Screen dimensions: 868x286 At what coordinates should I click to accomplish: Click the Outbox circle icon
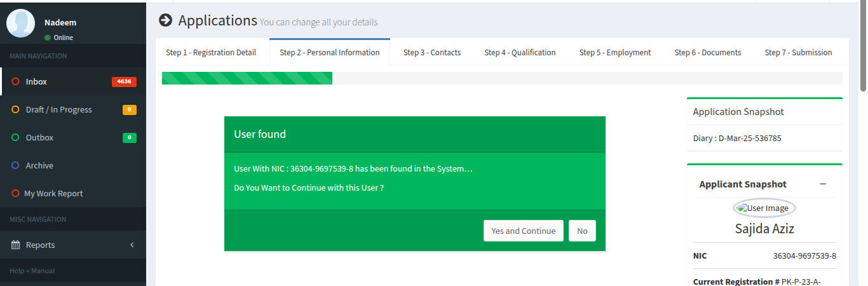tap(15, 137)
